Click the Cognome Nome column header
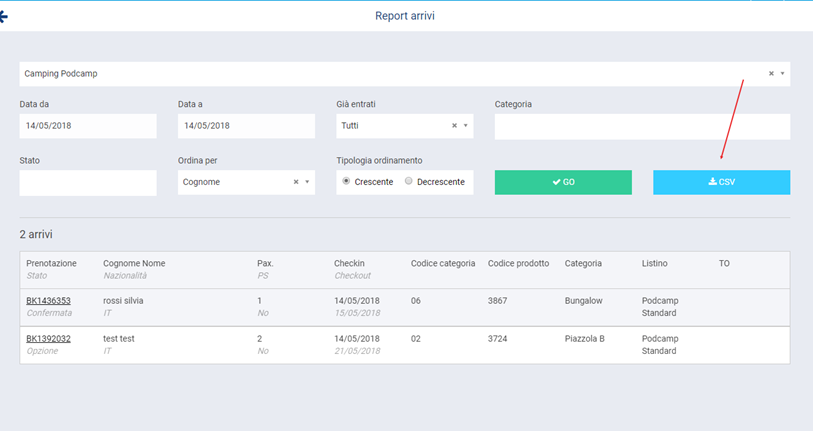 click(x=134, y=263)
